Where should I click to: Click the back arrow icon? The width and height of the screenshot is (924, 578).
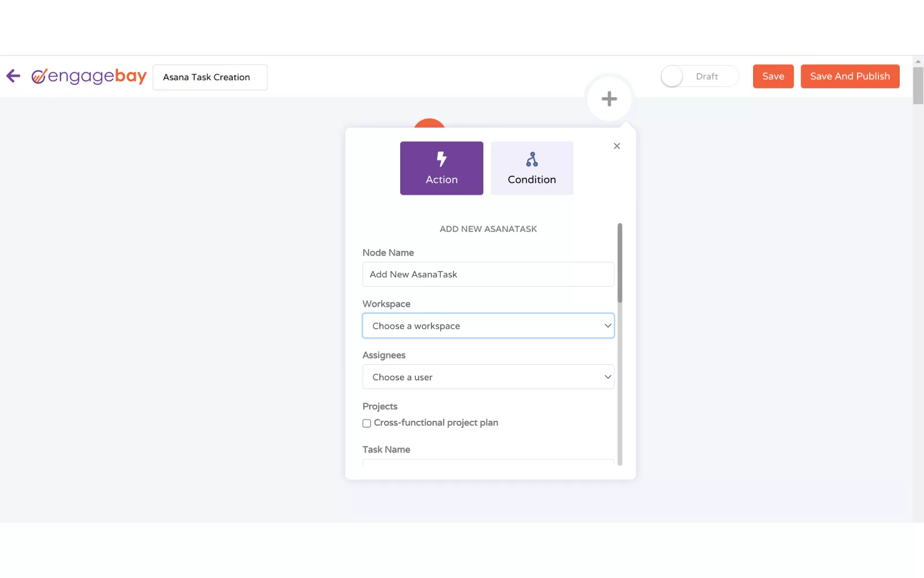tap(13, 76)
